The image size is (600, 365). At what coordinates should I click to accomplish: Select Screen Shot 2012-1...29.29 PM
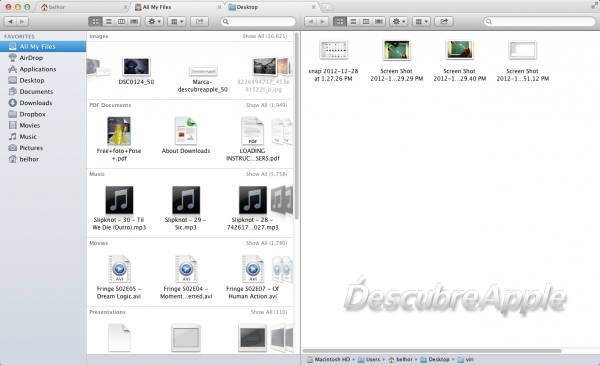(x=396, y=61)
